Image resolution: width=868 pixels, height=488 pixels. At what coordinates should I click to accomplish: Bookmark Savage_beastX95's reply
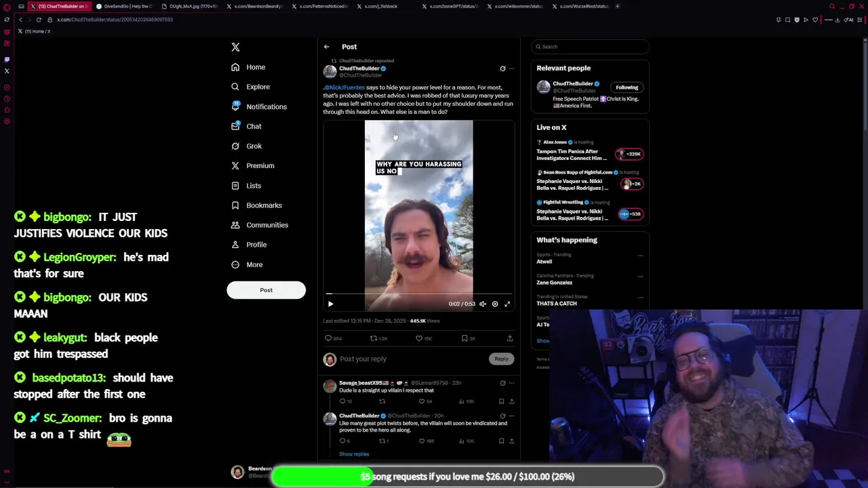(501, 401)
